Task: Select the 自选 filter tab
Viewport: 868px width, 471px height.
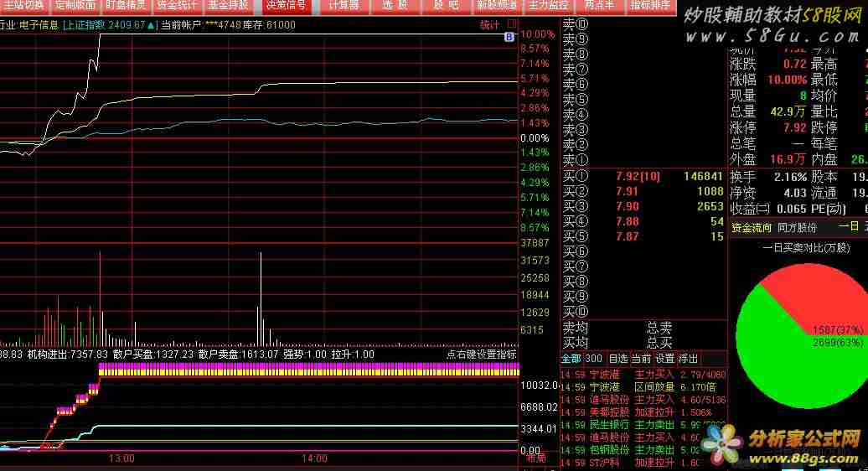Action: pos(618,359)
